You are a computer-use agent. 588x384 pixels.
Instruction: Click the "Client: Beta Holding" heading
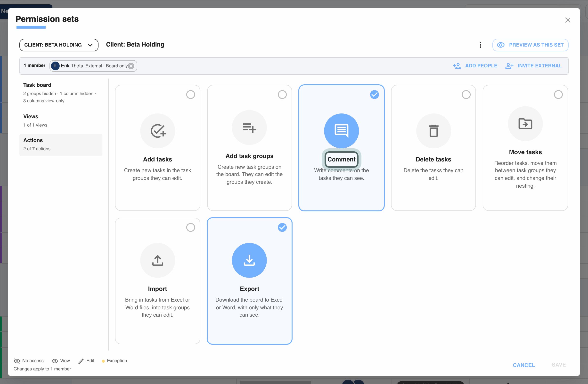pos(135,44)
